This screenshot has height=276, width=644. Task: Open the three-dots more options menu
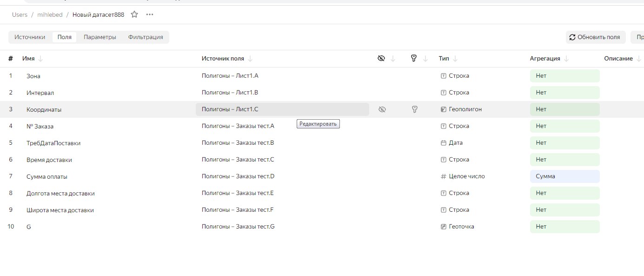(149, 14)
